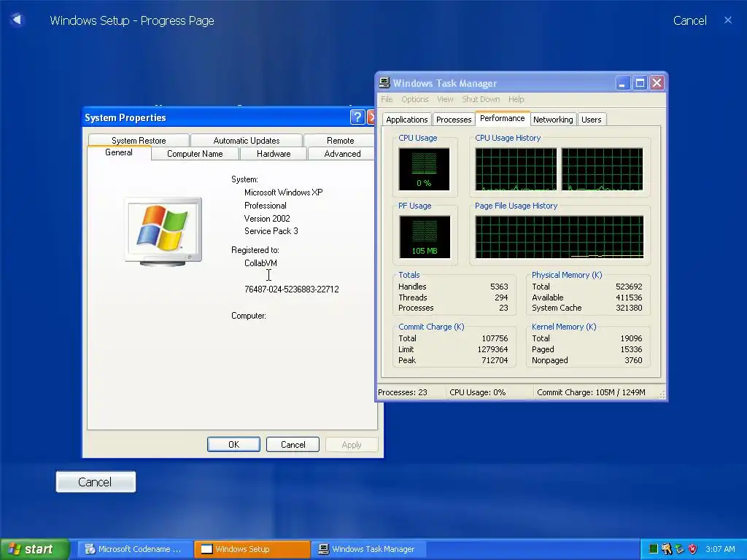Screen dimensions: 747x560
Task: Click the registered name CollabVM
Action: 260,262
